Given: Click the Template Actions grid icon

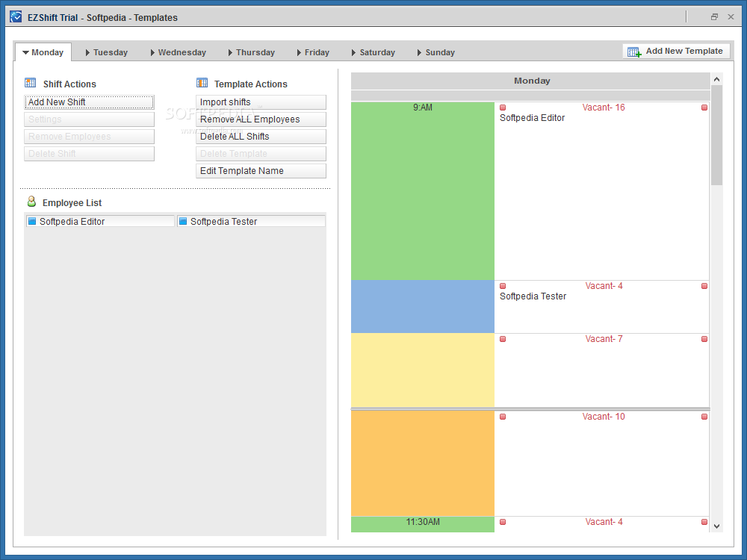Looking at the screenshot, I should click(x=202, y=84).
